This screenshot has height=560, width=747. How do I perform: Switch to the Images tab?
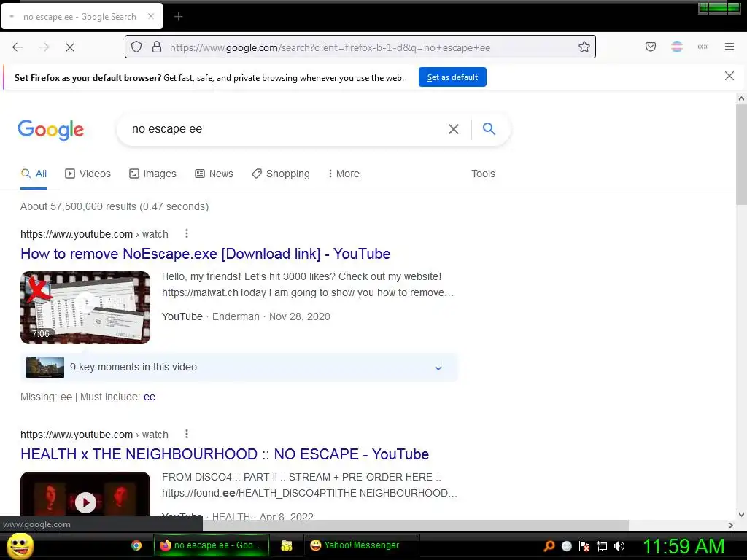tap(152, 174)
